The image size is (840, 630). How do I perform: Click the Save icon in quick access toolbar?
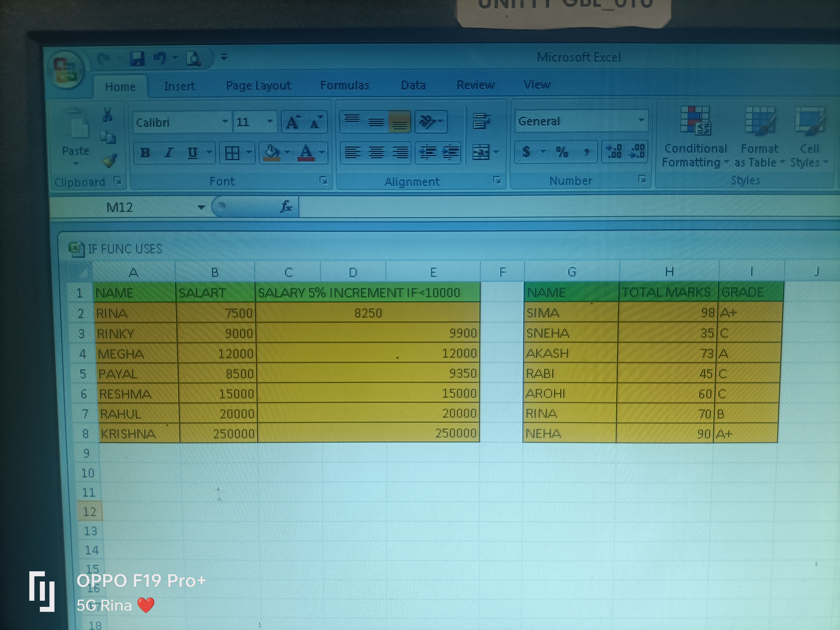pos(137,59)
